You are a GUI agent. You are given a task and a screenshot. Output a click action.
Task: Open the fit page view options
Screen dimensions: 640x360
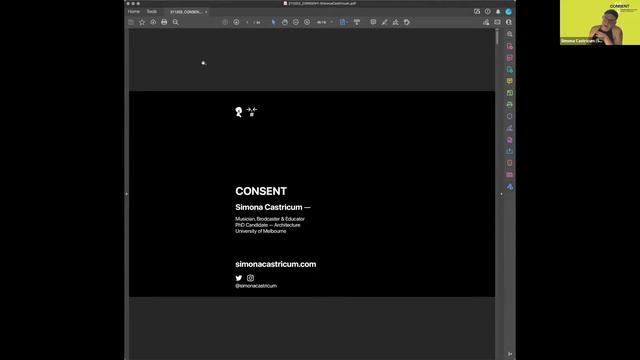[x=343, y=22]
